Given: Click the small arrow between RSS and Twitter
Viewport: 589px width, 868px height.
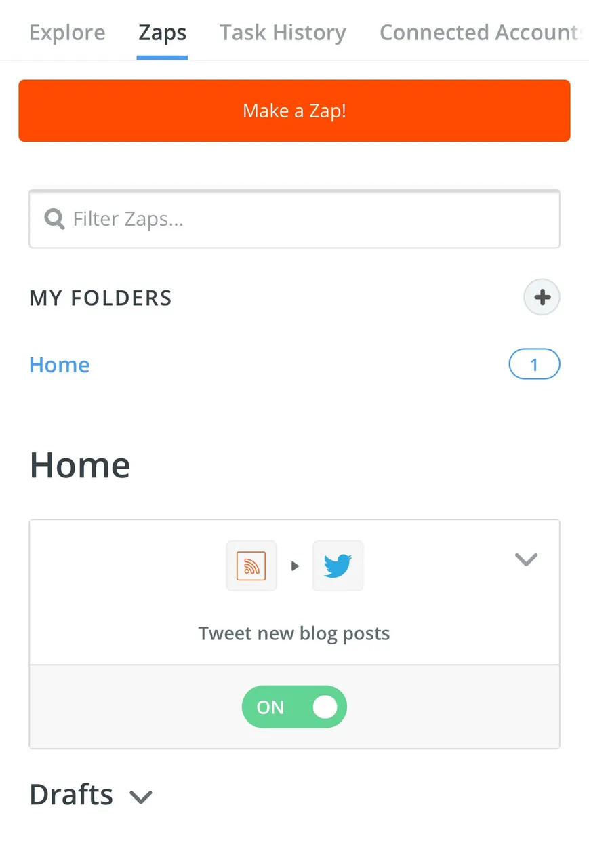Looking at the screenshot, I should tap(295, 566).
